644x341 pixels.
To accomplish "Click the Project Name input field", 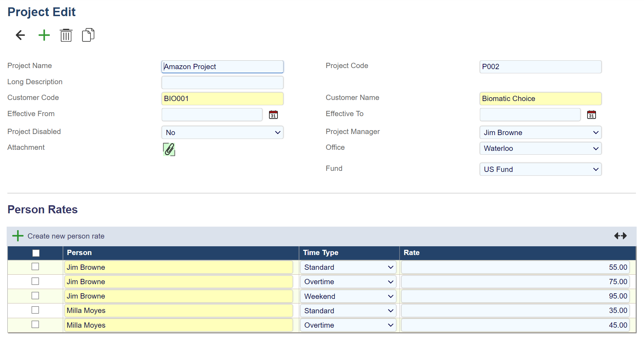I will 222,67.
